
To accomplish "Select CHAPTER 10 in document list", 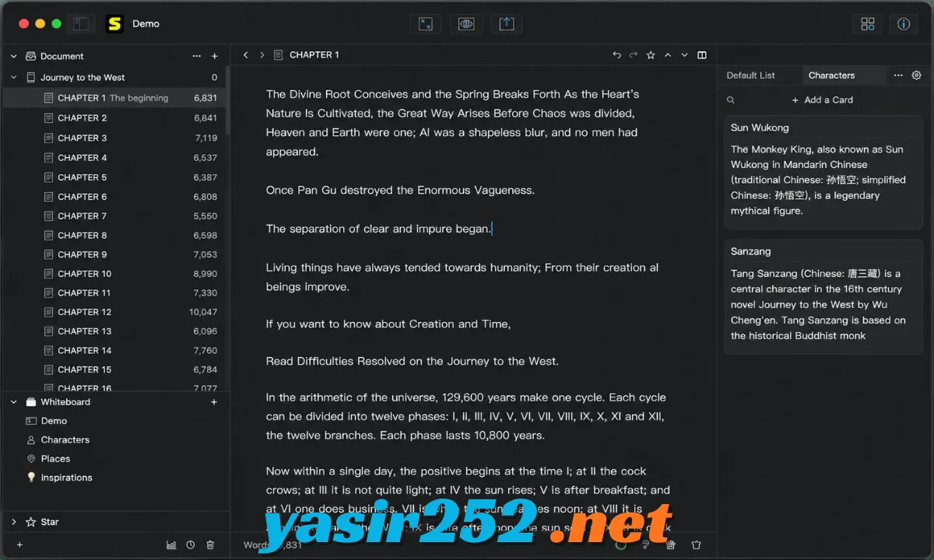I will [x=114, y=274].
